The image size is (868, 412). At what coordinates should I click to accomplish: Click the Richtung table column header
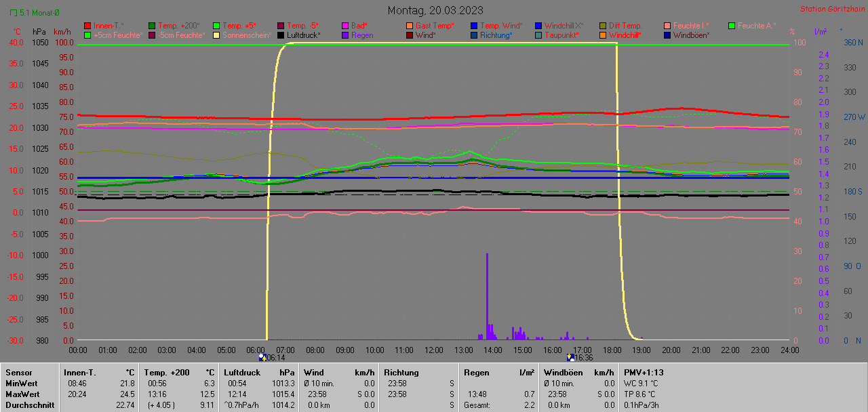401,372
